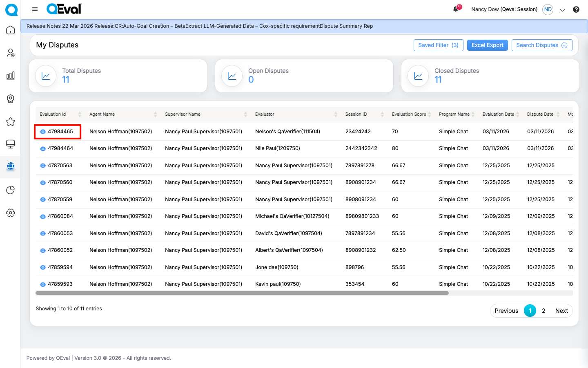Expand the Search Disputes panel

(x=541, y=45)
